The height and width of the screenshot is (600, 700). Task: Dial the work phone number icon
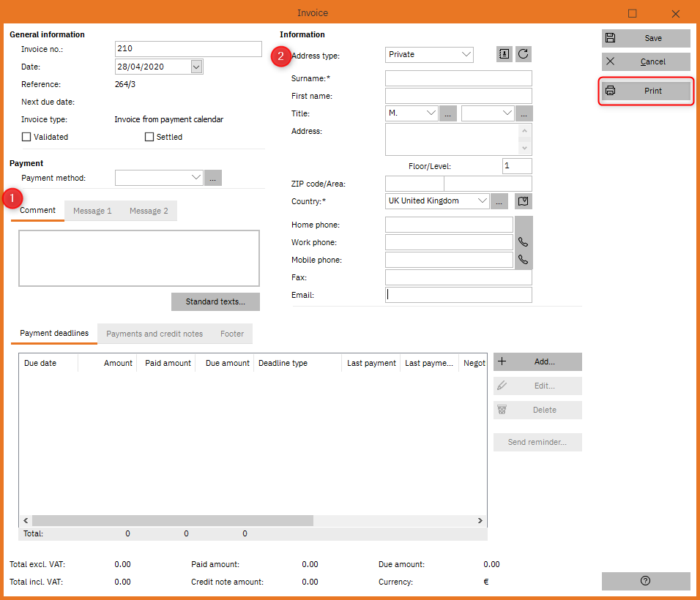(x=524, y=242)
